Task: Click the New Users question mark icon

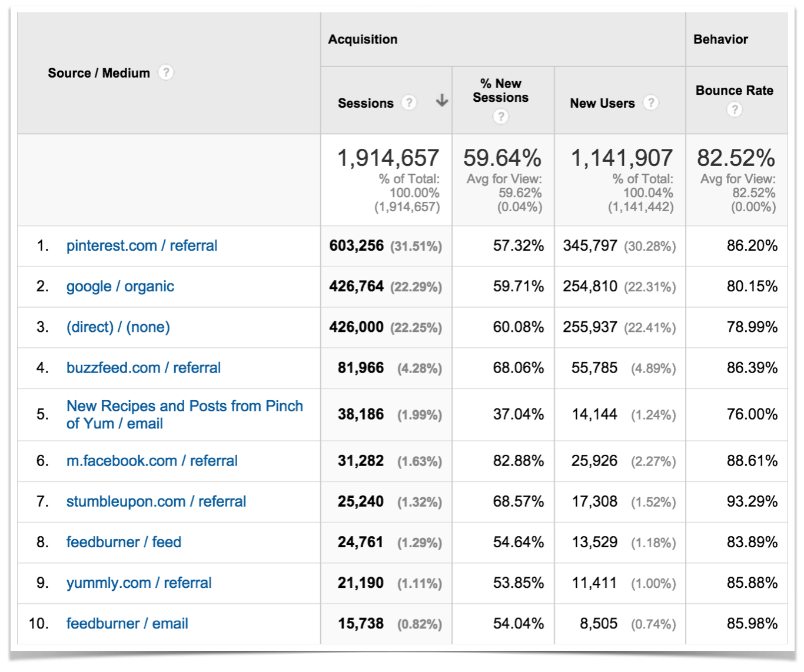Action: [x=652, y=102]
